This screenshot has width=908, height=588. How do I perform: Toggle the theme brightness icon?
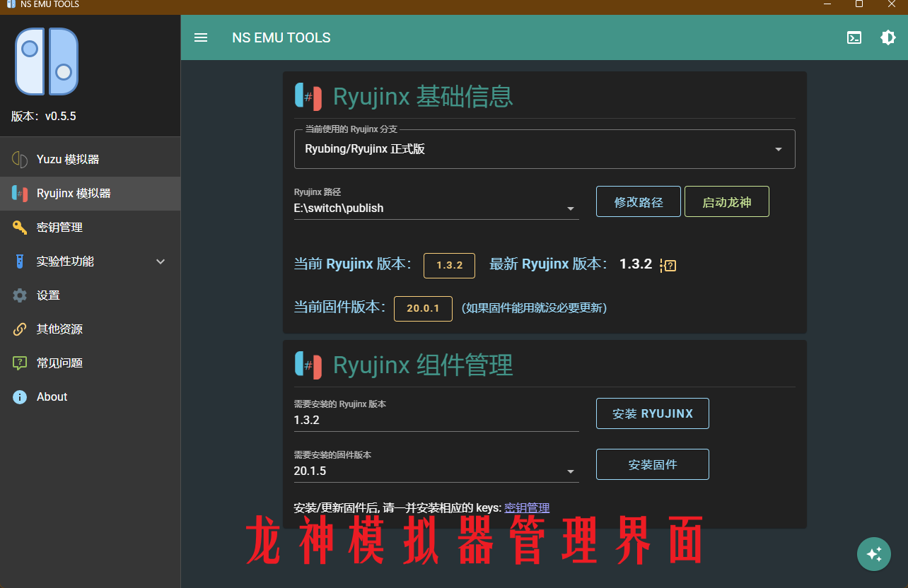click(888, 37)
